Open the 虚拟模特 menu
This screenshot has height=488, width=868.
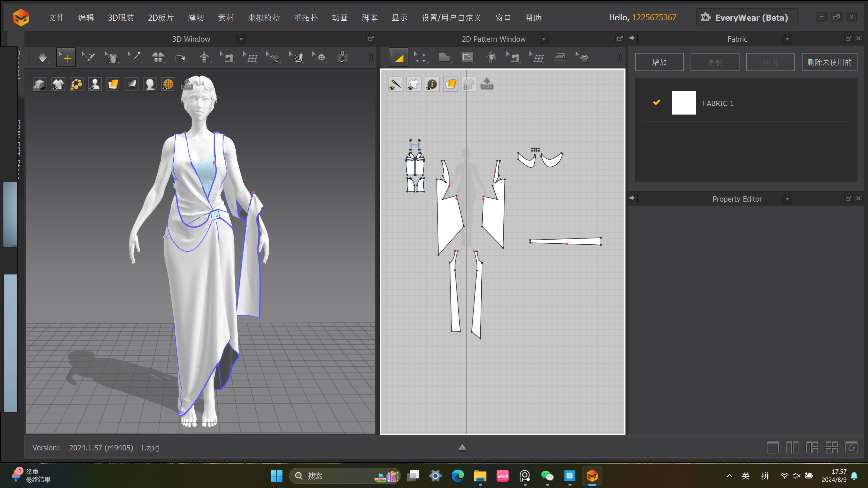click(264, 18)
